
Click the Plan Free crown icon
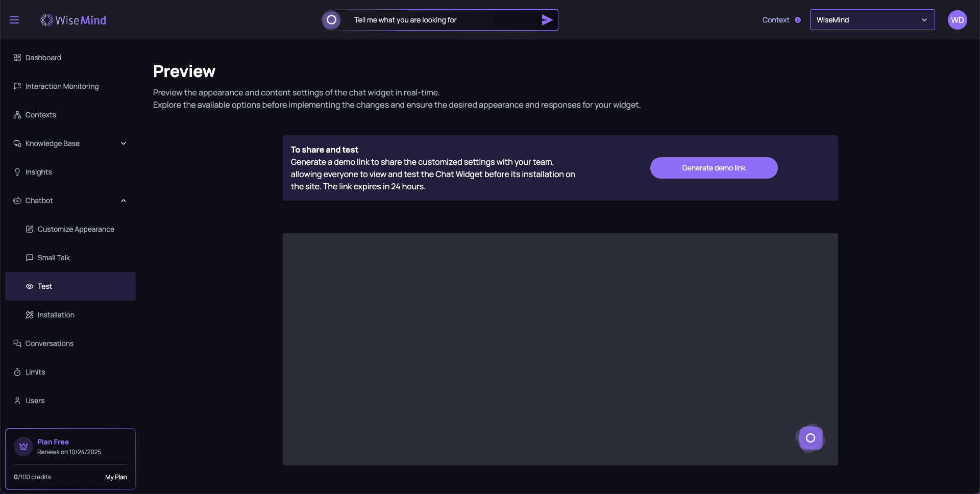pyautogui.click(x=23, y=447)
